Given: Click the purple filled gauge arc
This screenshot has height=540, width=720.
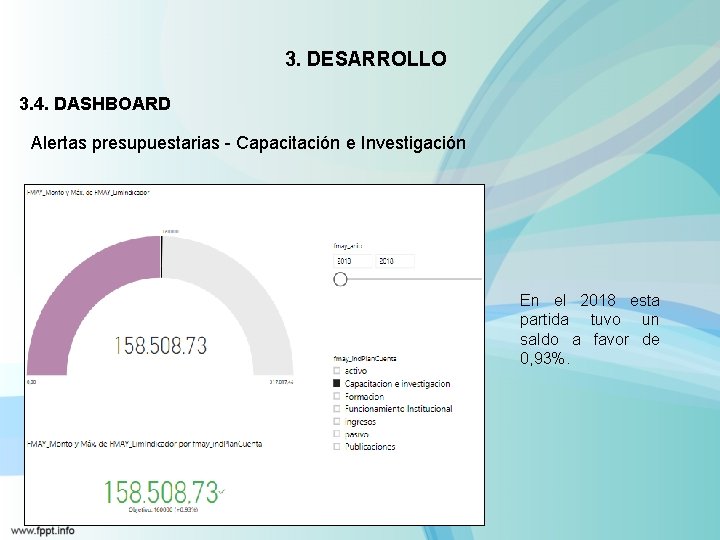Looking at the screenshot, I should (x=78, y=294).
